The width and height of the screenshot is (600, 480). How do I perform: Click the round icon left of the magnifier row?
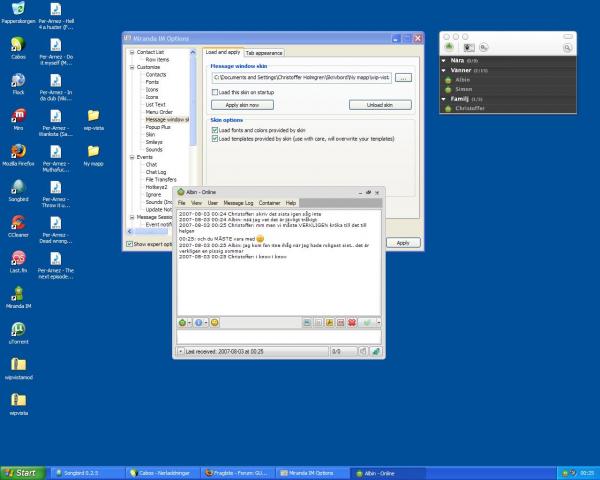(x=484, y=47)
